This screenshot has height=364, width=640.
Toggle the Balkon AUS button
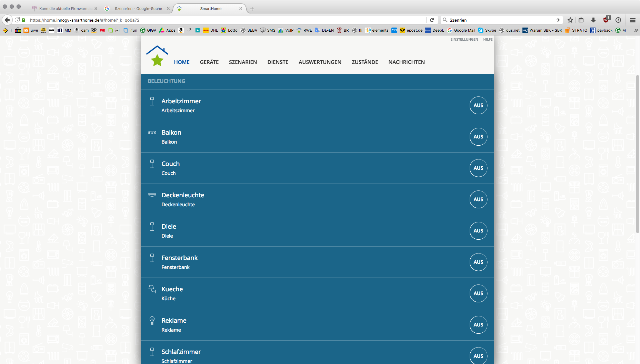pyautogui.click(x=478, y=137)
